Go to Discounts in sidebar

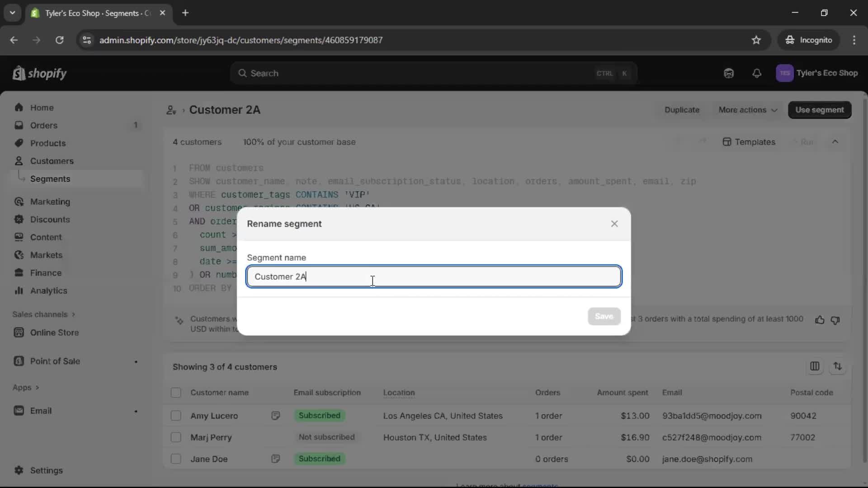tap(50, 220)
